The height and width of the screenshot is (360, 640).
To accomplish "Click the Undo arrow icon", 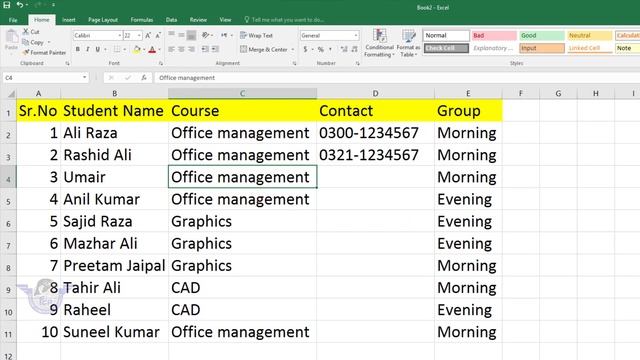I will tap(20, 5).
